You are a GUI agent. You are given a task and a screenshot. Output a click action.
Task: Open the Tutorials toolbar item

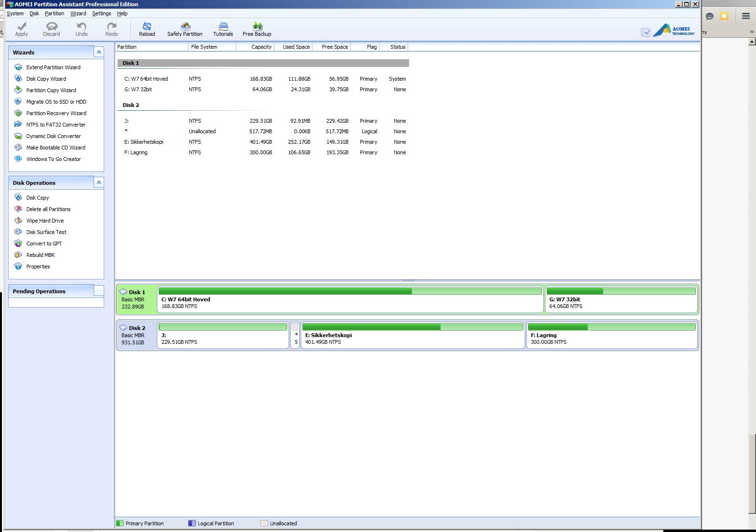(223, 29)
